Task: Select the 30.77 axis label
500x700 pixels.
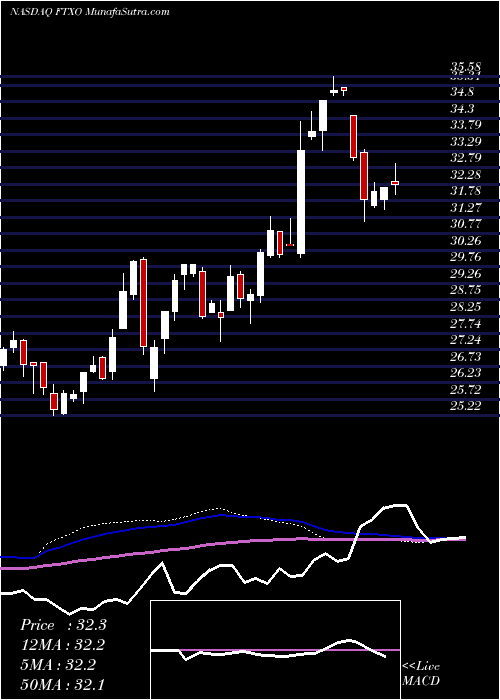Action: pyautogui.click(x=466, y=225)
